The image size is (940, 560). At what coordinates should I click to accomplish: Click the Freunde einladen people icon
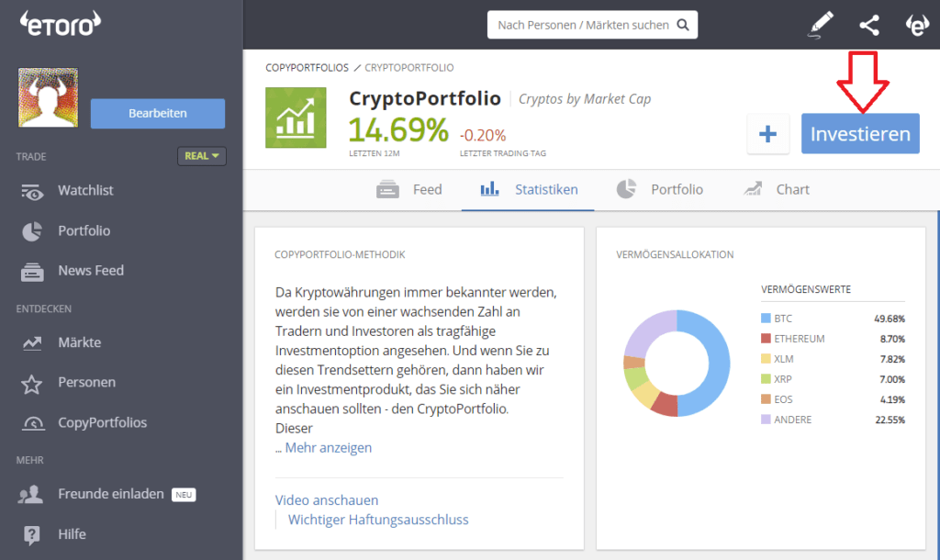tap(30, 495)
